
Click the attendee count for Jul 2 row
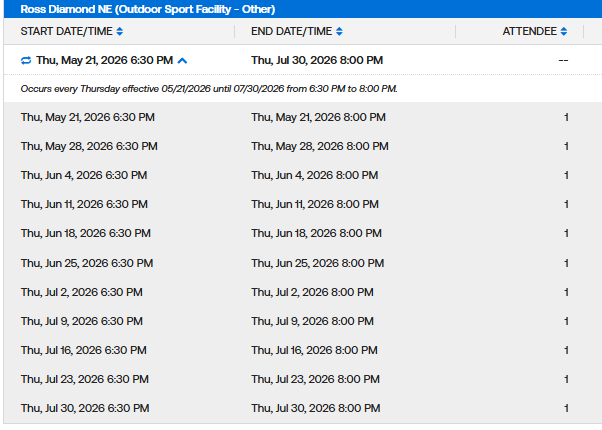point(566,292)
